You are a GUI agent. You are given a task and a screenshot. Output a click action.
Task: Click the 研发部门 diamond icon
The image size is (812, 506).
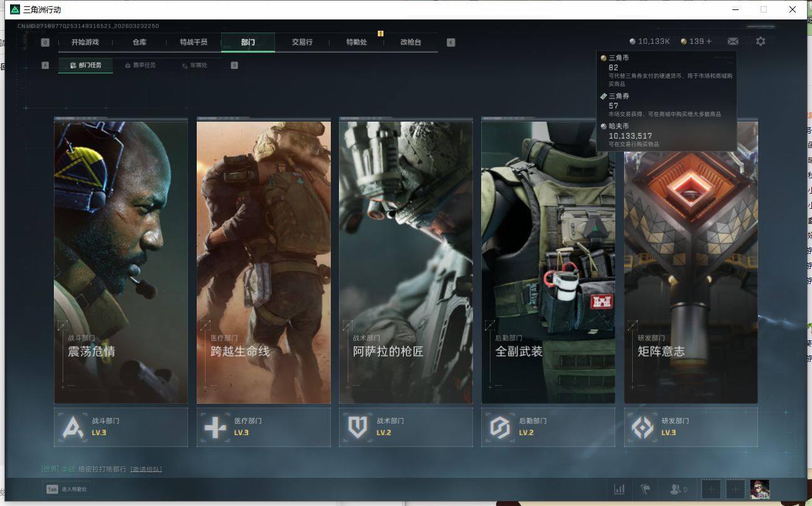click(x=642, y=428)
